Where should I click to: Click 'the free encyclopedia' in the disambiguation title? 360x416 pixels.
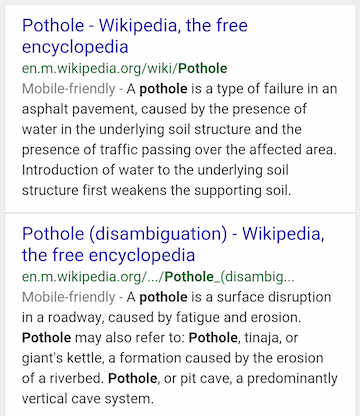coord(108,255)
